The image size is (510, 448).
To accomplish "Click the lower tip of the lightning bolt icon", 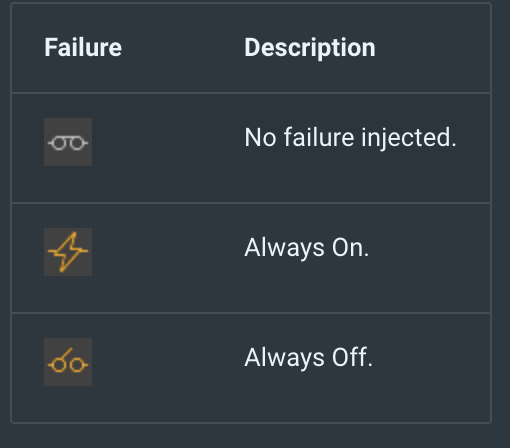I will click(62, 269).
